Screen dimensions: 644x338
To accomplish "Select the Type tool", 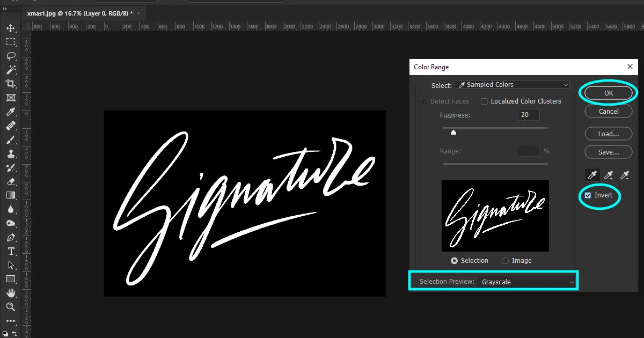I will click(12, 251).
